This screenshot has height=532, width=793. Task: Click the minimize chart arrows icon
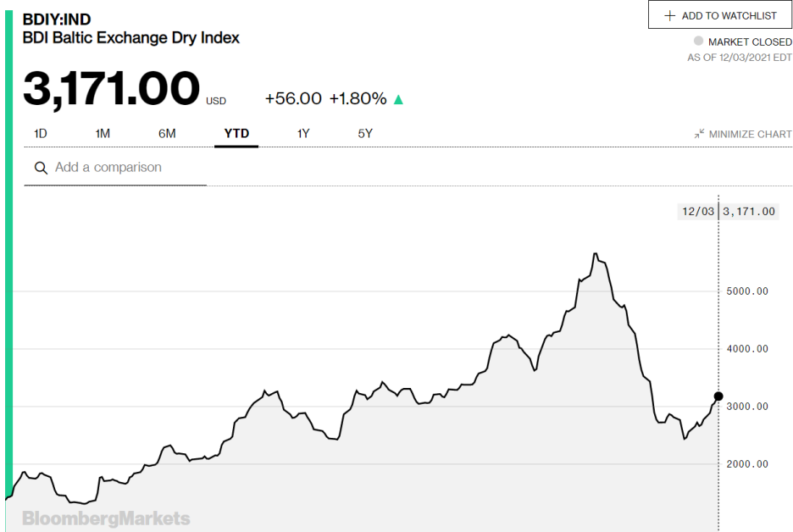coord(699,134)
